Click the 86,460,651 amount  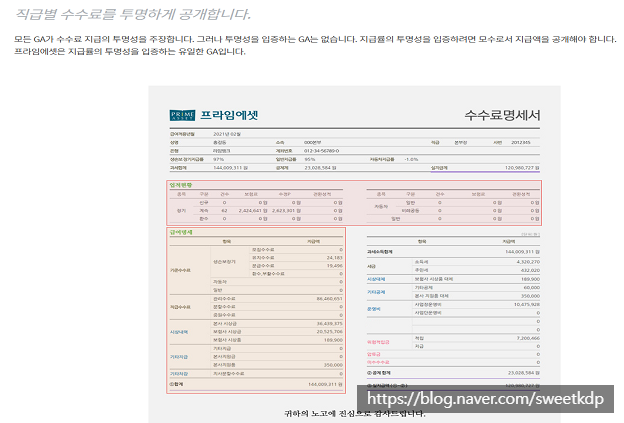[330, 299]
